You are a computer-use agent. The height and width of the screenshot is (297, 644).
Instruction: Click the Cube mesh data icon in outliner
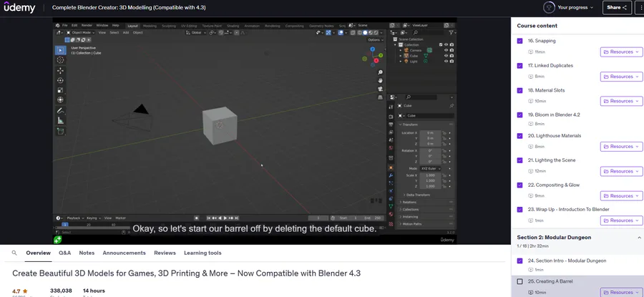click(426, 56)
